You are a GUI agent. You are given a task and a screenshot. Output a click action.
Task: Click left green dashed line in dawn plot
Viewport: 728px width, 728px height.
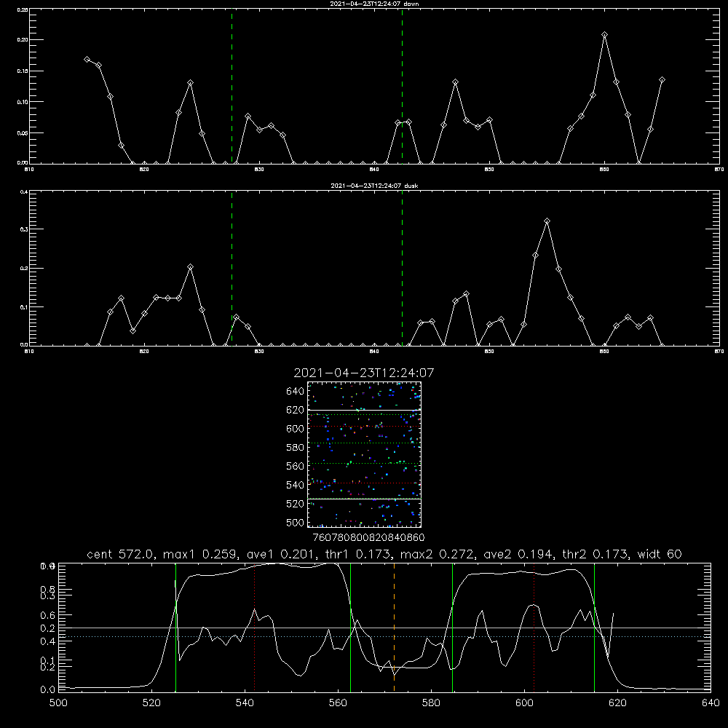click(x=232, y=86)
